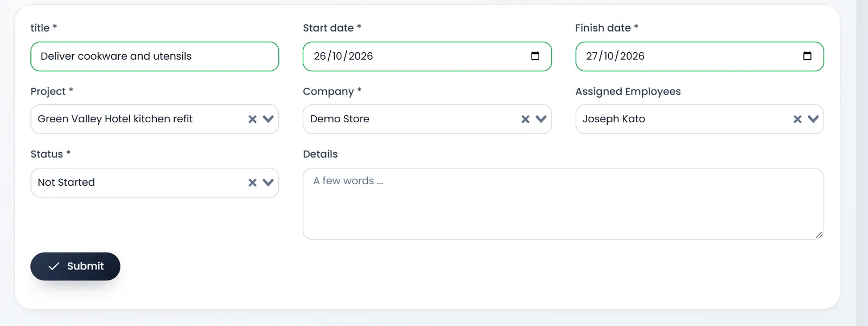Expand the Status dropdown chevron
The image size is (868, 326).
[x=268, y=183]
